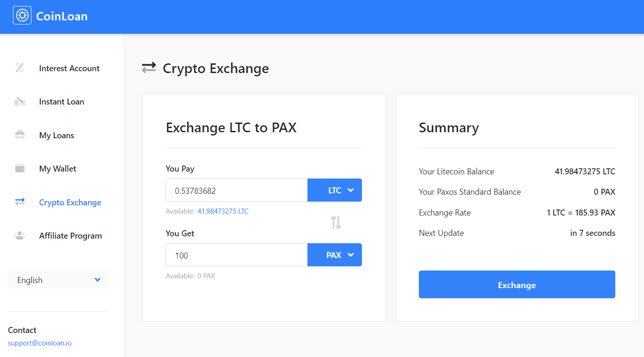Click the wallet icon beside My Wallet

[19, 168]
